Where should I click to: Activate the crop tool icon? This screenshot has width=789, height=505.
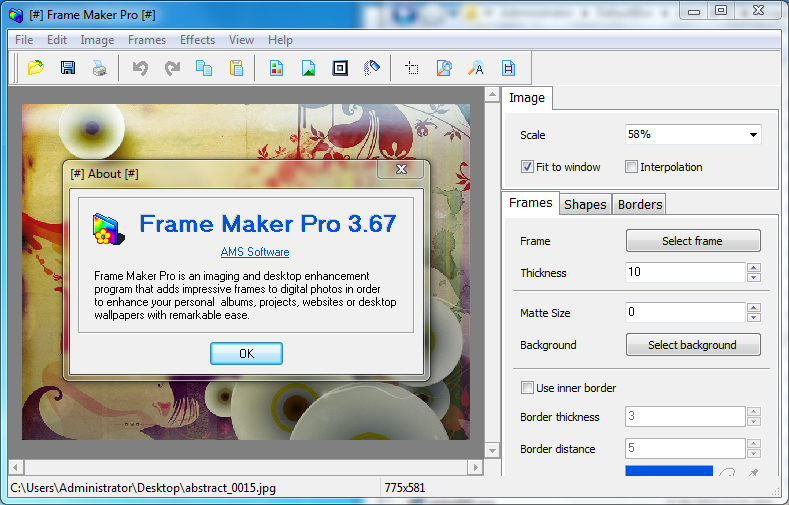pos(412,67)
